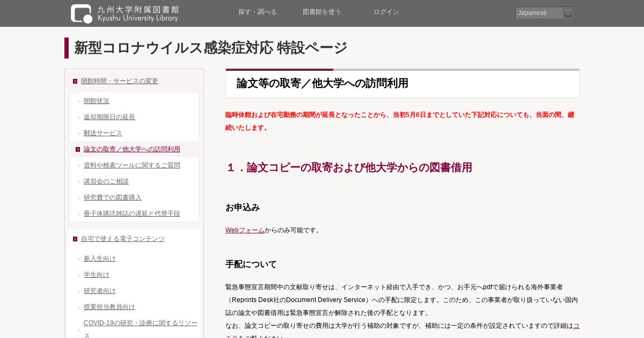Click the 新型コロナウイルス感染症対応 特設ページ title

click(211, 48)
